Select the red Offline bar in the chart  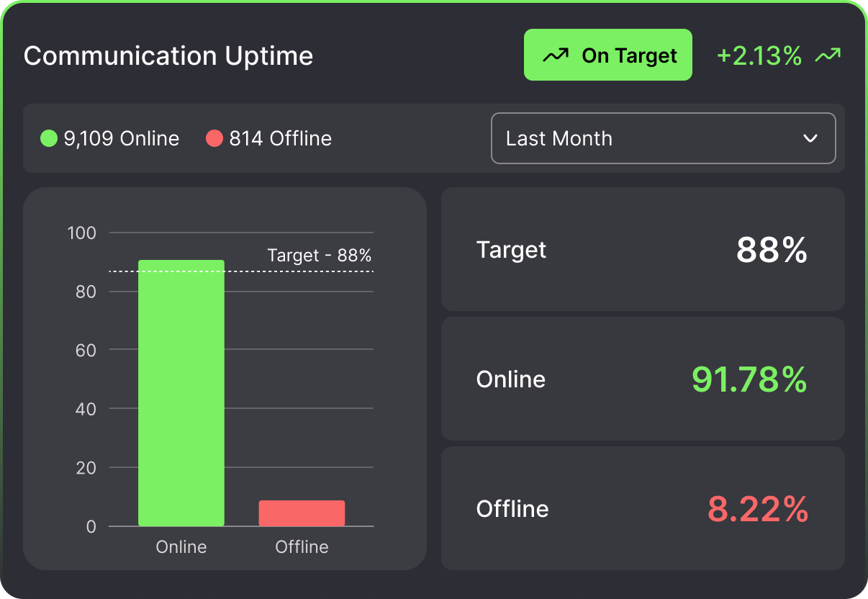click(301, 512)
